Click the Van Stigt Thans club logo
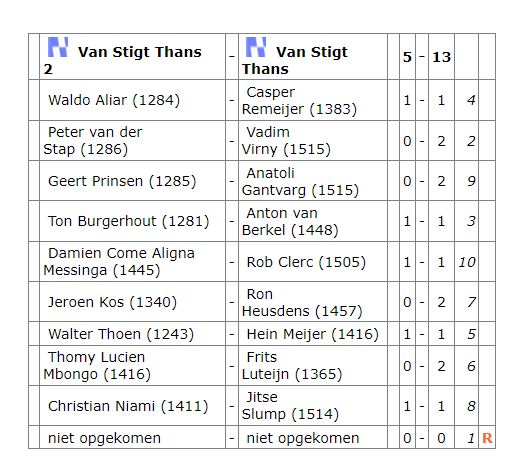This screenshot has height=461, width=523. coord(256,47)
